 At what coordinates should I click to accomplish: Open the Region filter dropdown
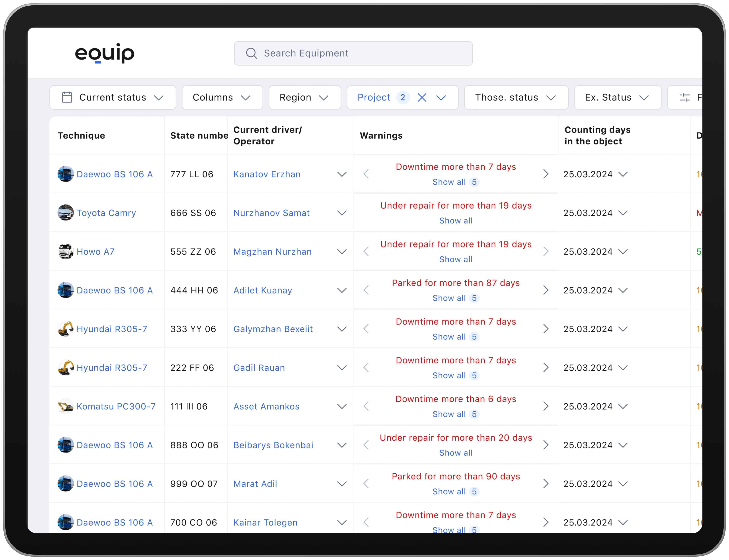click(x=305, y=97)
